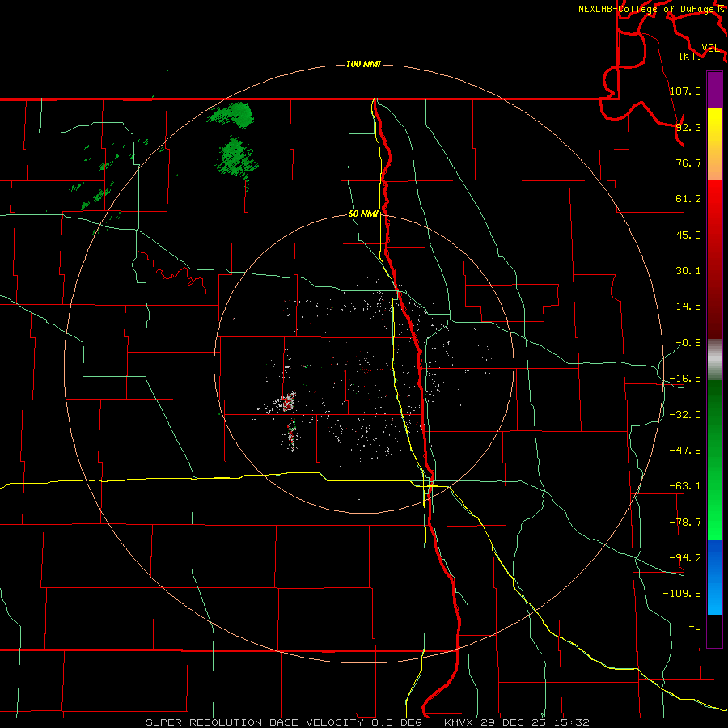Click the [KT] units label

point(691,56)
